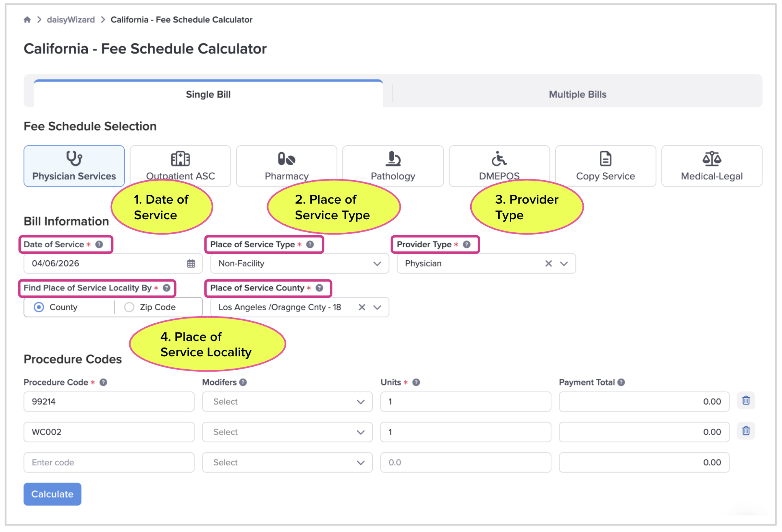Switch to the Multiple Bills tab
The width and height of the screenshot is (782, 532).
point(577,94)
